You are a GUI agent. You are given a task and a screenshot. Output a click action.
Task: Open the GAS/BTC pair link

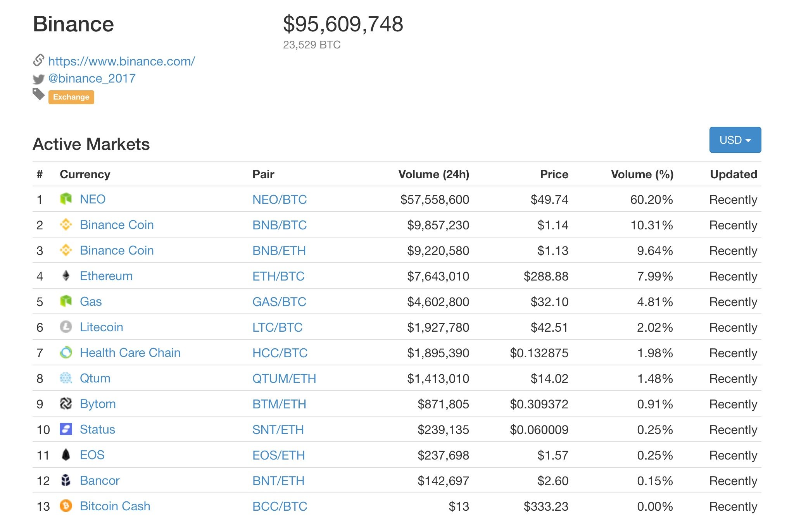click(279, 302)
